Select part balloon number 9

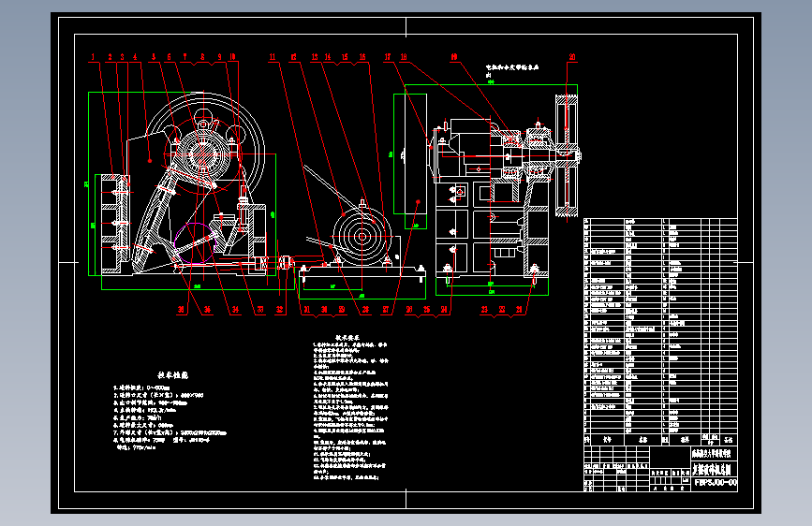click(x=219, y=57)
